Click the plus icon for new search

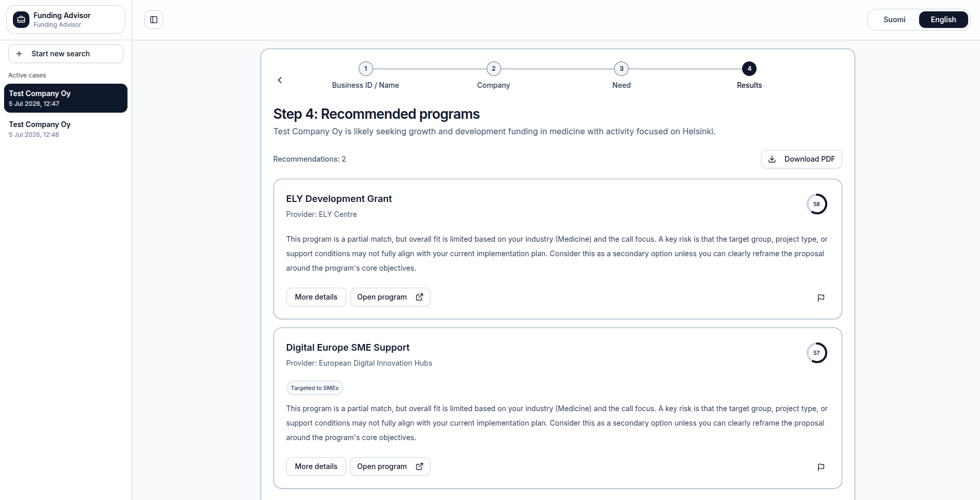pyautogui.click(x=19, y=54)
